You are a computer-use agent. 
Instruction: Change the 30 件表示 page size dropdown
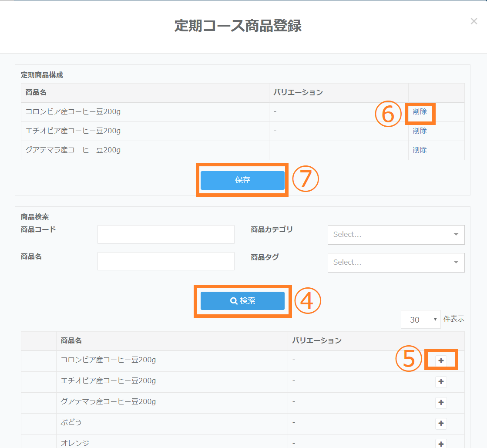coord(420,320)
